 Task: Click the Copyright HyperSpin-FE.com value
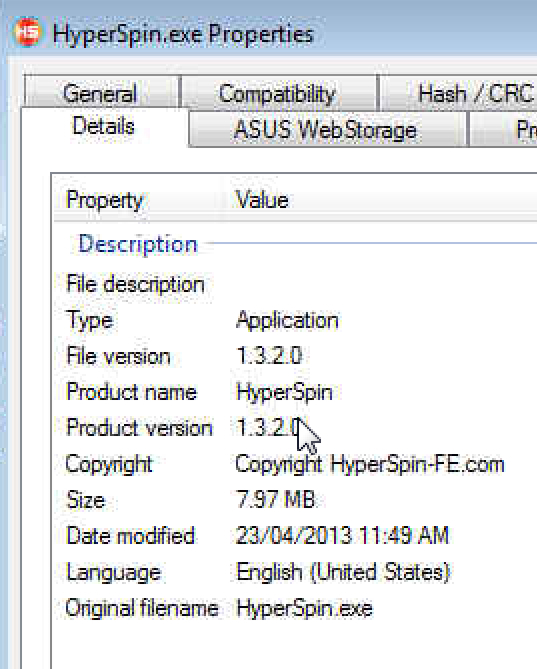(x=370, y=464)
